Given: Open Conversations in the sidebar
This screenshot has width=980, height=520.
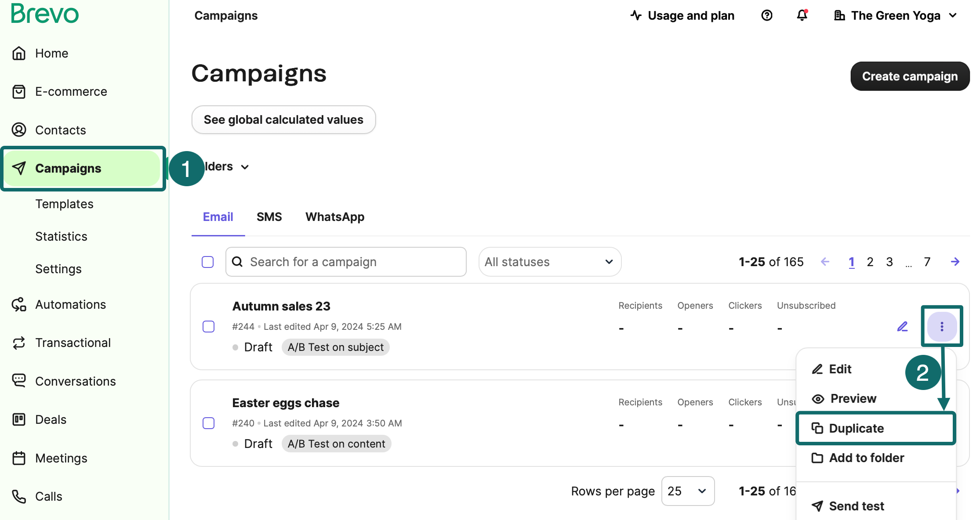Looking at the screenshot, I should coord(75,381).
